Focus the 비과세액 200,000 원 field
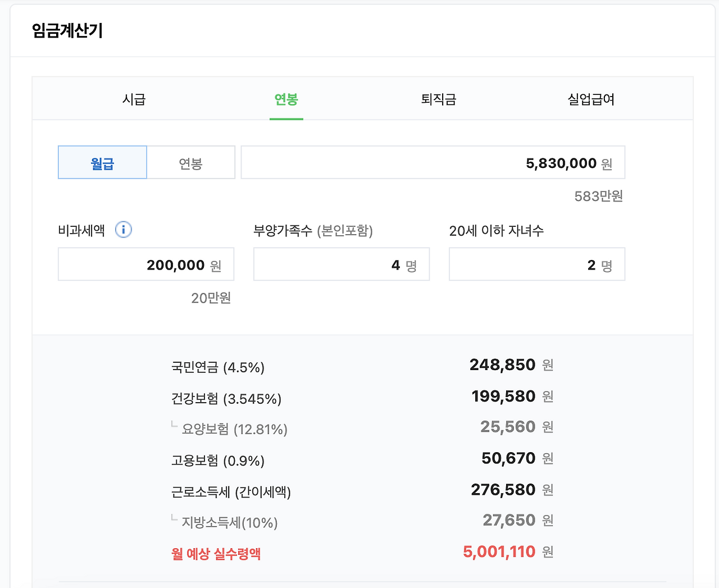The image size is (719, 588). [146, 265]
